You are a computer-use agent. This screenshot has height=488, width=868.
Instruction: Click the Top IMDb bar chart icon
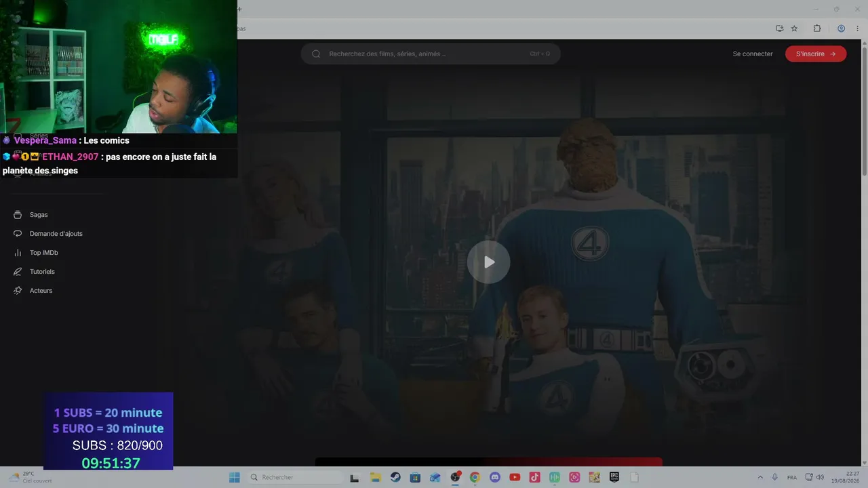click(x=18, y=253)
